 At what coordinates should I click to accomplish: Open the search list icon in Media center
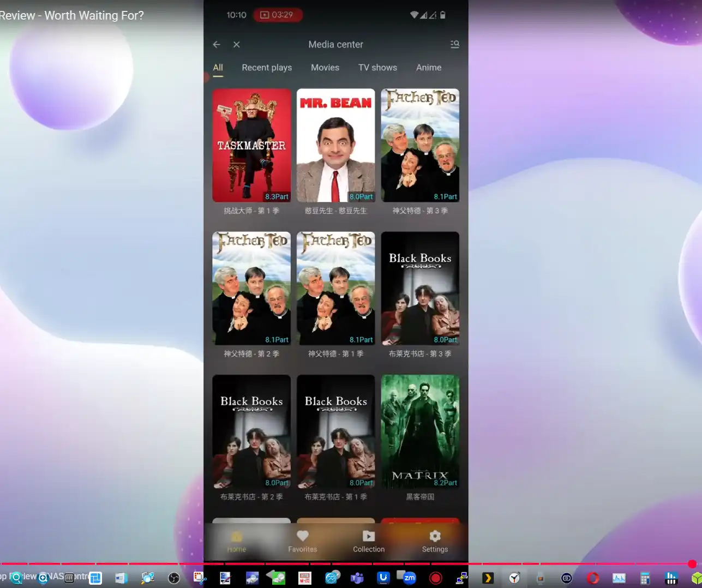[455, 44]
